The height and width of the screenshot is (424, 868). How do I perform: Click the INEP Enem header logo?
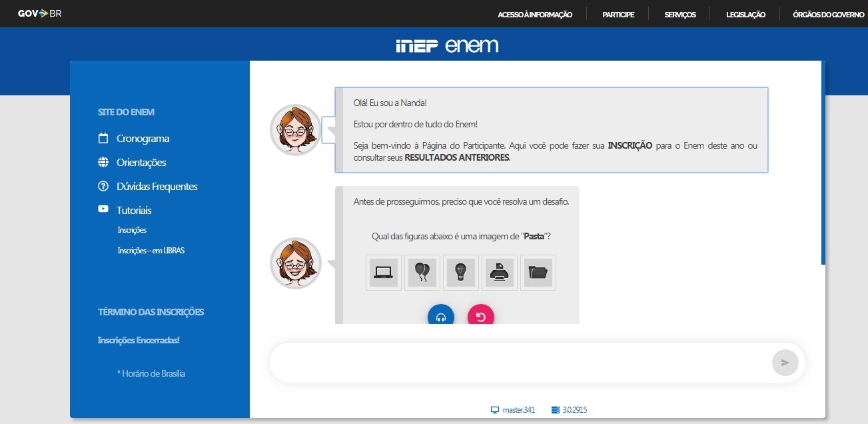(x=447, y=45)
